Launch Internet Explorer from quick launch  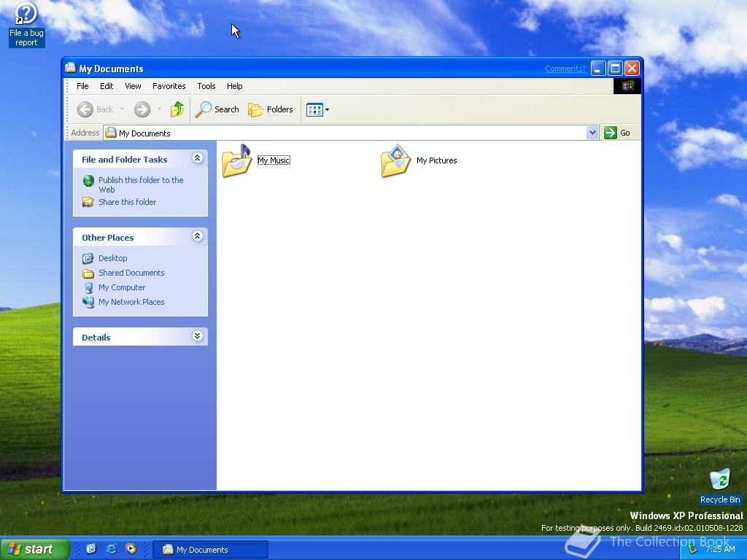pos(111,549)
